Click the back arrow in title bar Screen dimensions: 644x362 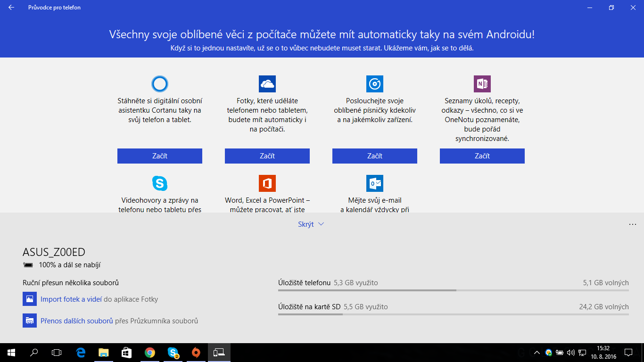(11, 8)
